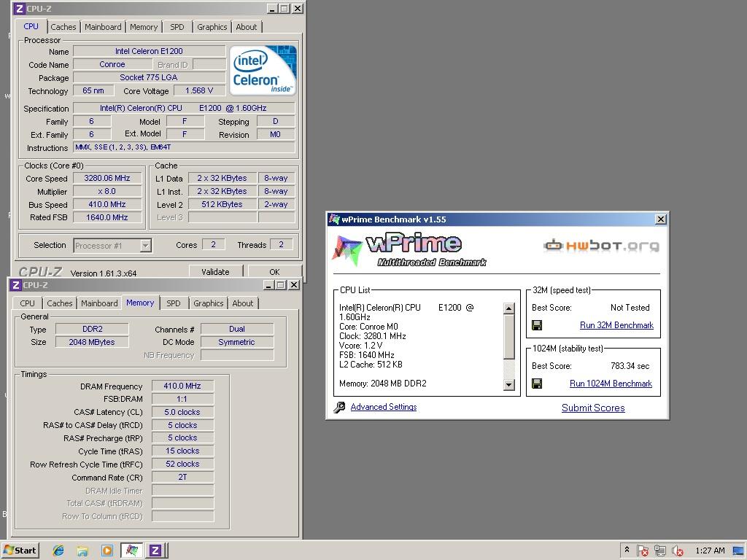The image size is (747, 560).
Task: Select SPD tab in lower CPU-Z window
Action: (x=174, y=303)
